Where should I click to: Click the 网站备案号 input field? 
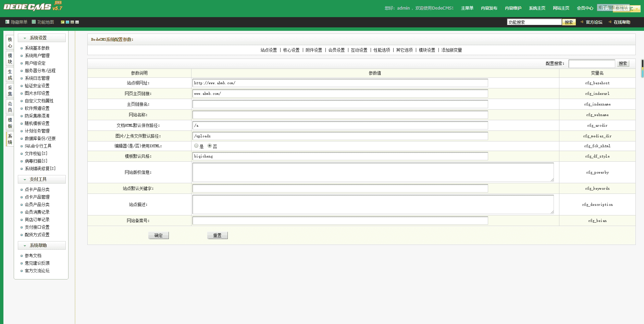pos(340,221)
